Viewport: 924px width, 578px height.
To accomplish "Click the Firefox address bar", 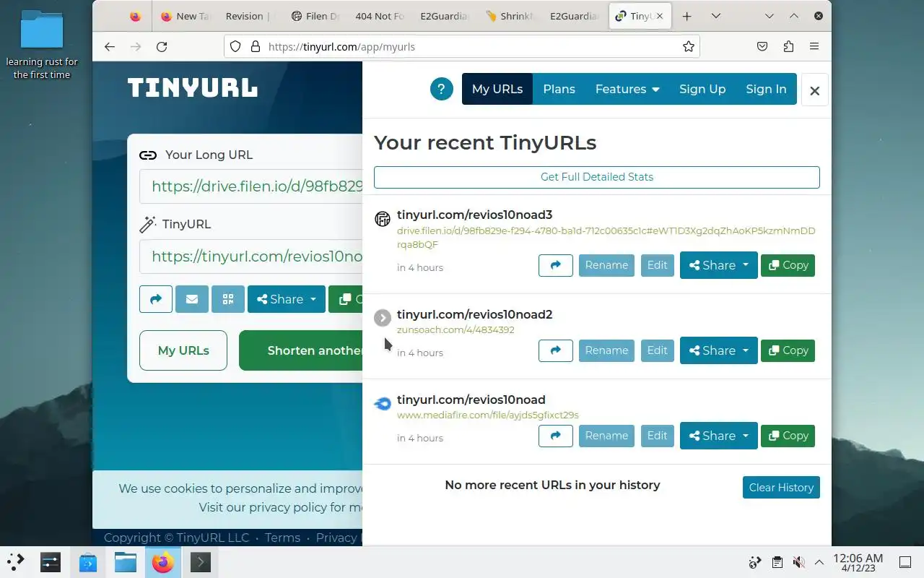I will pos(462,46).
